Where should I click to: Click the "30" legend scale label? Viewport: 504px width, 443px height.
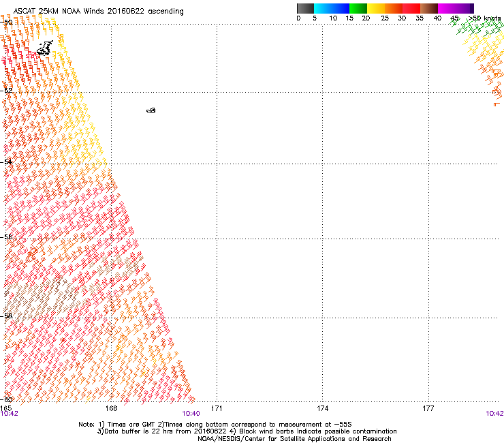[x=402, y=18]
